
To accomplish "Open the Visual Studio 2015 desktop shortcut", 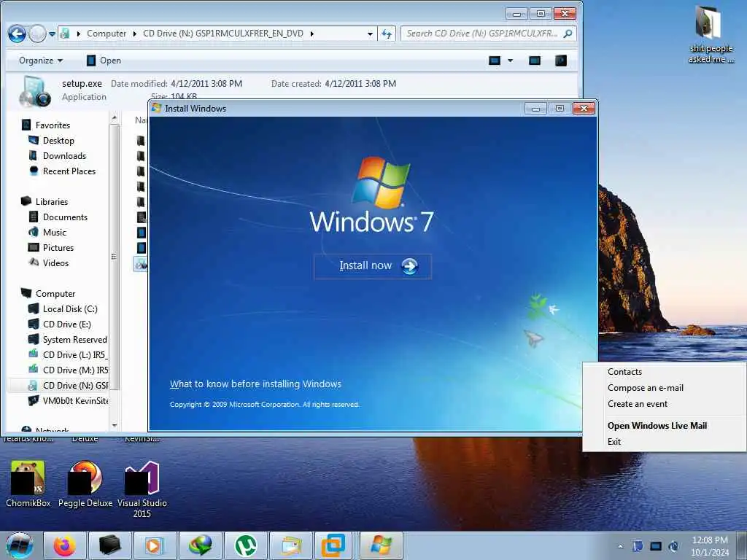I will (142, 489).
